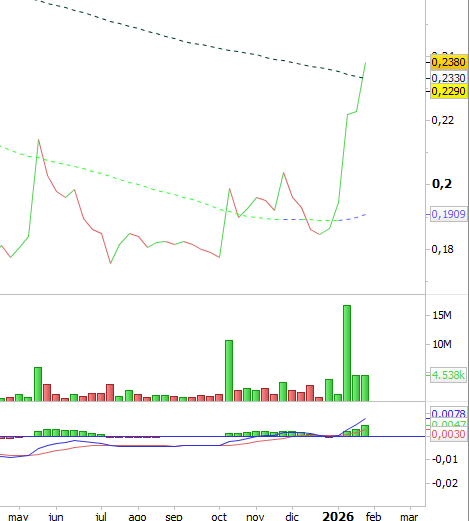Click the 0,0030 MACD signal label
Viewport: 469px width, 521px height.
(448, 434)
